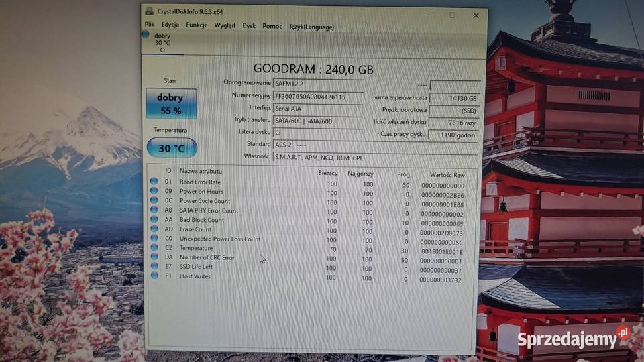
Task: Click the SSD Life Left status circle
Action: pos(154,266)
